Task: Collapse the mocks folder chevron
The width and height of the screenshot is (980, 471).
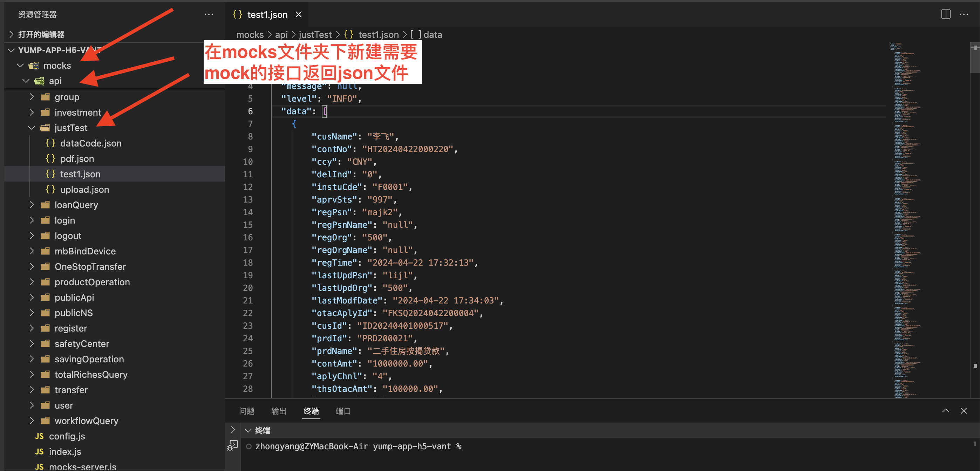Action: (x=21, y=66)
